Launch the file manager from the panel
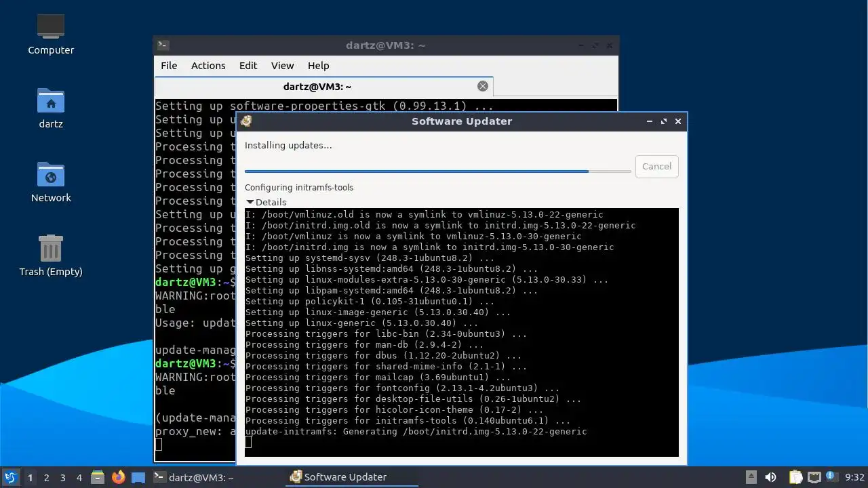 pos(98,477)
